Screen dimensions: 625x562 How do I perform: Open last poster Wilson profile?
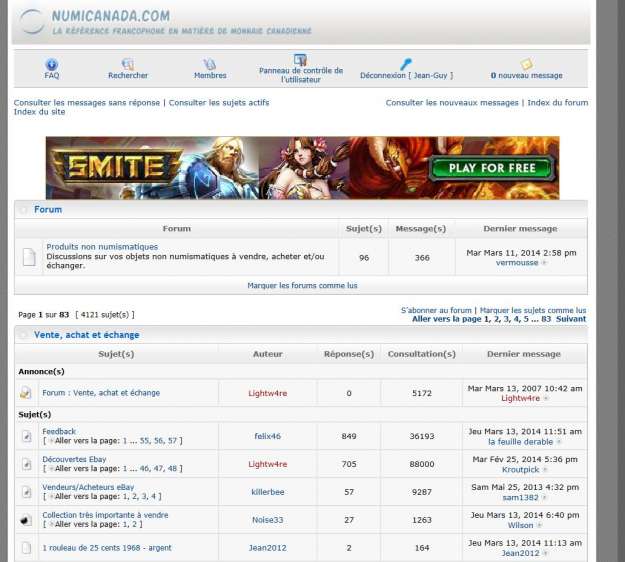coord(520,525)
